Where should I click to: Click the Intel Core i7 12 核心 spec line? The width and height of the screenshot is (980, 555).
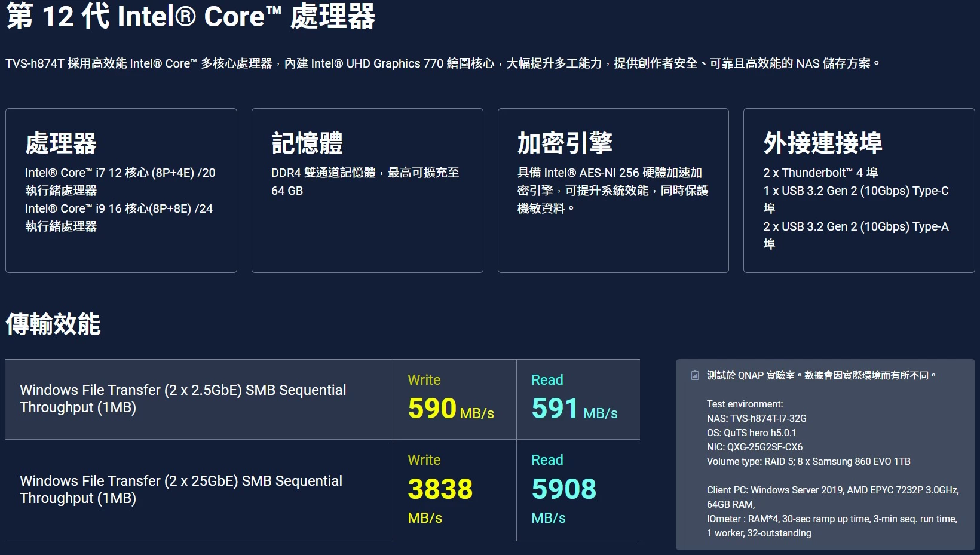click(120, 182)
